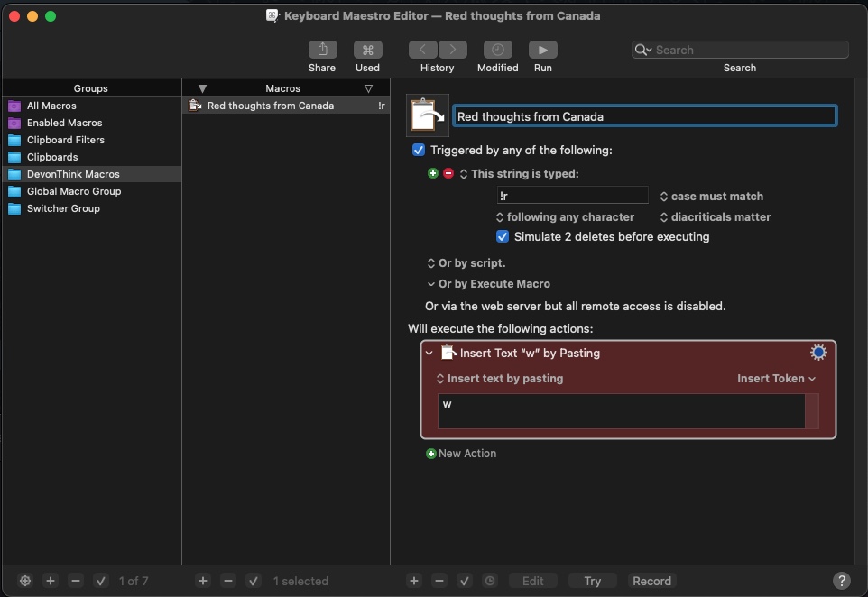Open the Insert Token menu
This screenshot has height=597, width=868.
[776, 379]
